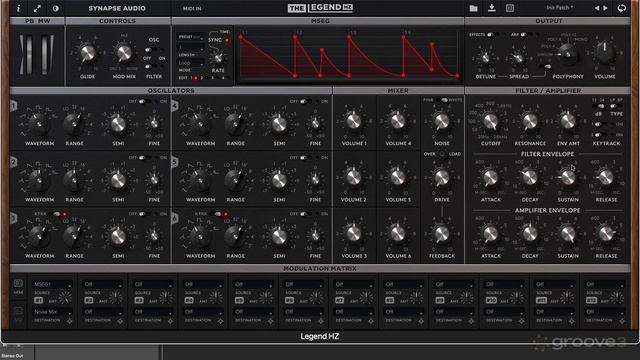This screenshot has height=360, width=640.
Task: Click the #1 slot badge in matrix
Action: (x=39, y=300)
